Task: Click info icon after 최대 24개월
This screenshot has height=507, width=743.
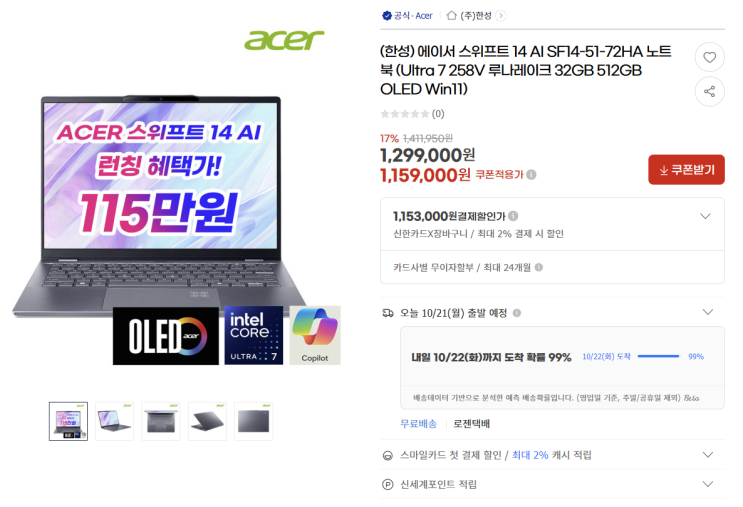Action: [539, 267]
